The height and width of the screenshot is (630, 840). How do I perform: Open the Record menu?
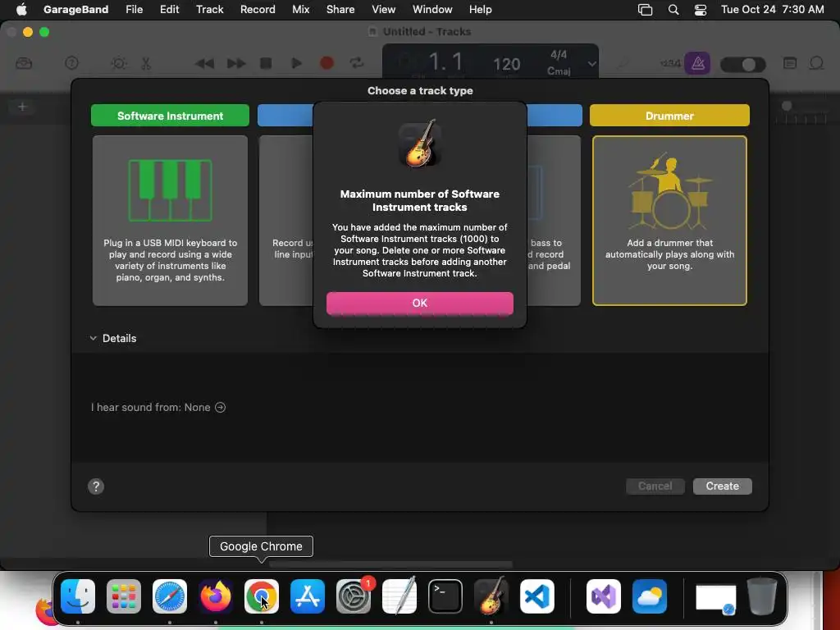pyautogui.click(x=258, y=9)
